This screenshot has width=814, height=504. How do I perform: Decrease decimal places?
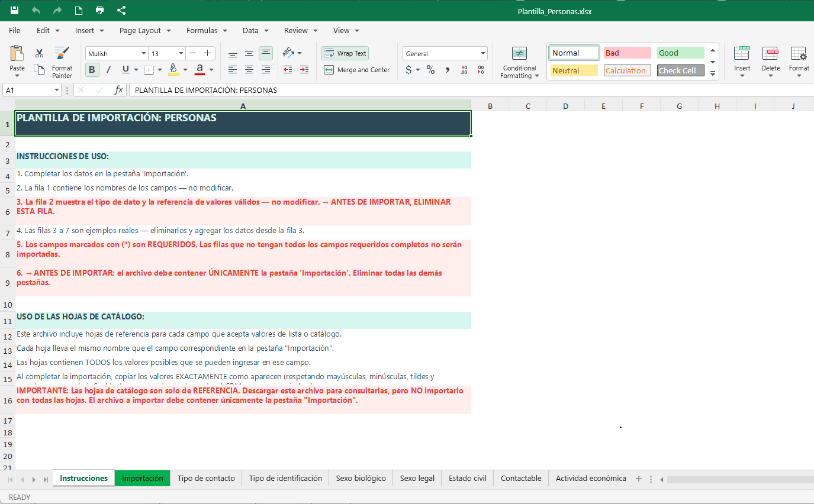(x=481, y=70)
